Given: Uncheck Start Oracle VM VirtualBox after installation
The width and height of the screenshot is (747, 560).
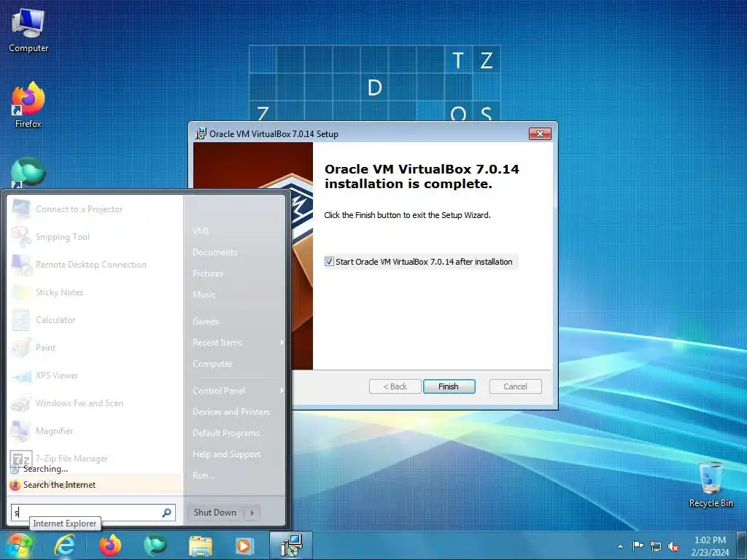Looking at the screenshot, I should (329, 262).
